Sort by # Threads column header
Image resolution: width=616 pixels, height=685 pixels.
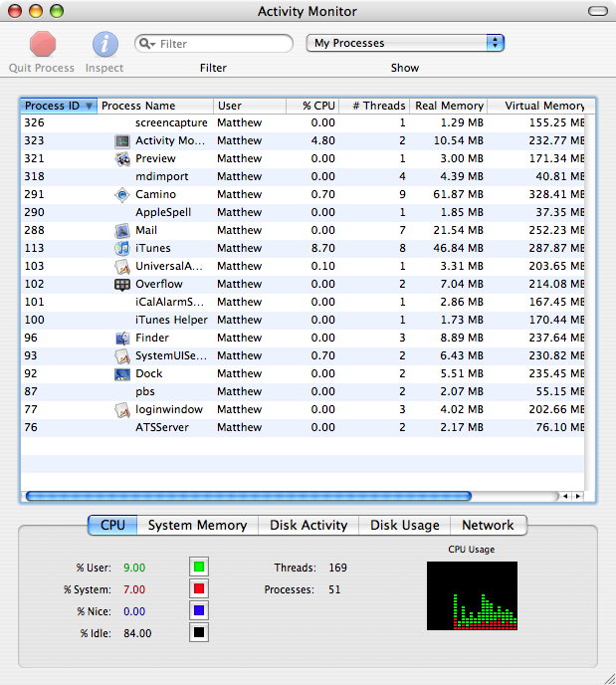coord(374,106)
